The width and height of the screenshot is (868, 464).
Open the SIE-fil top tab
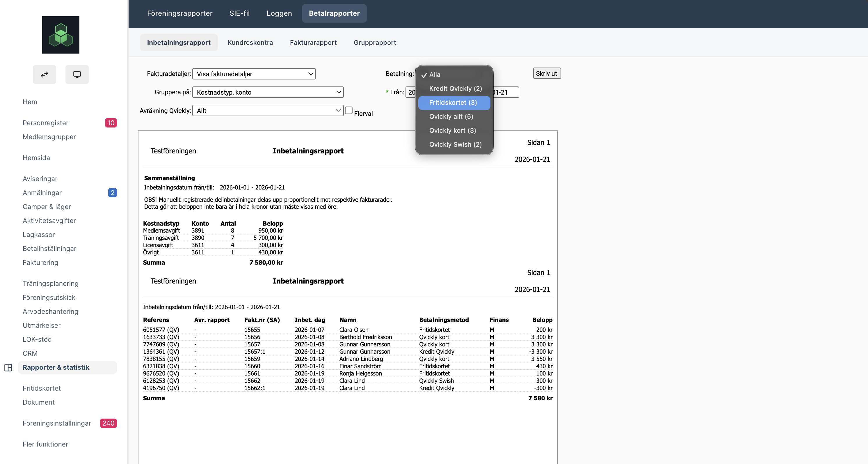(240, 13)
